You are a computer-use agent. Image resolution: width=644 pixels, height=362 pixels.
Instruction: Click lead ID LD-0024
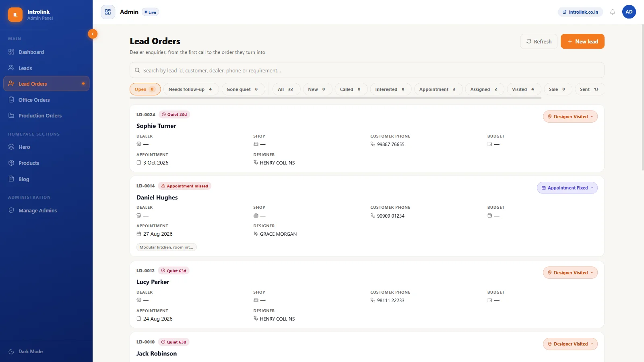point(146,115)
